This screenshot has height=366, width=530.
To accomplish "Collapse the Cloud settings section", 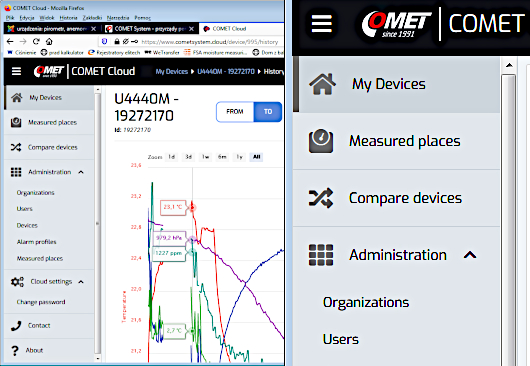I will pos(81,282).
